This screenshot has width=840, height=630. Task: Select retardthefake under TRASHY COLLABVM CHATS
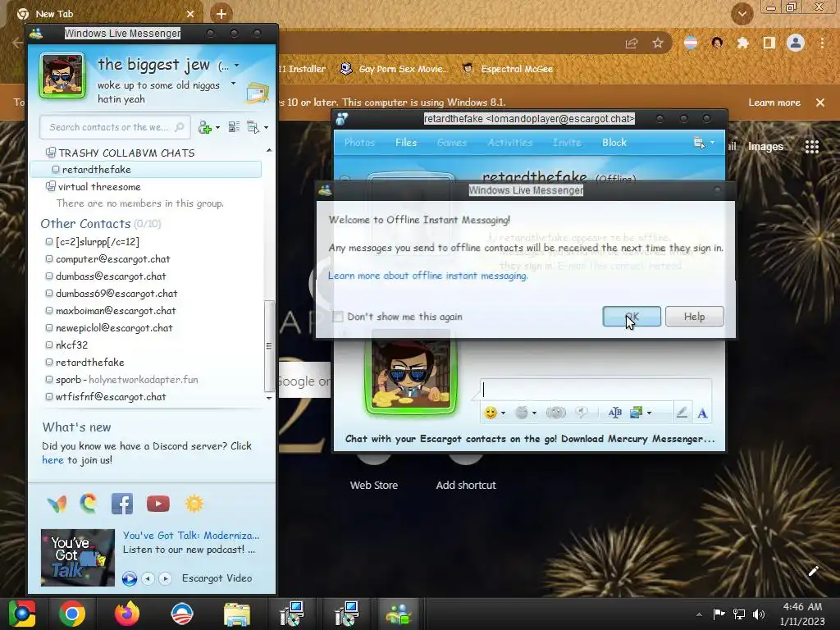click(x=146, y=169)
